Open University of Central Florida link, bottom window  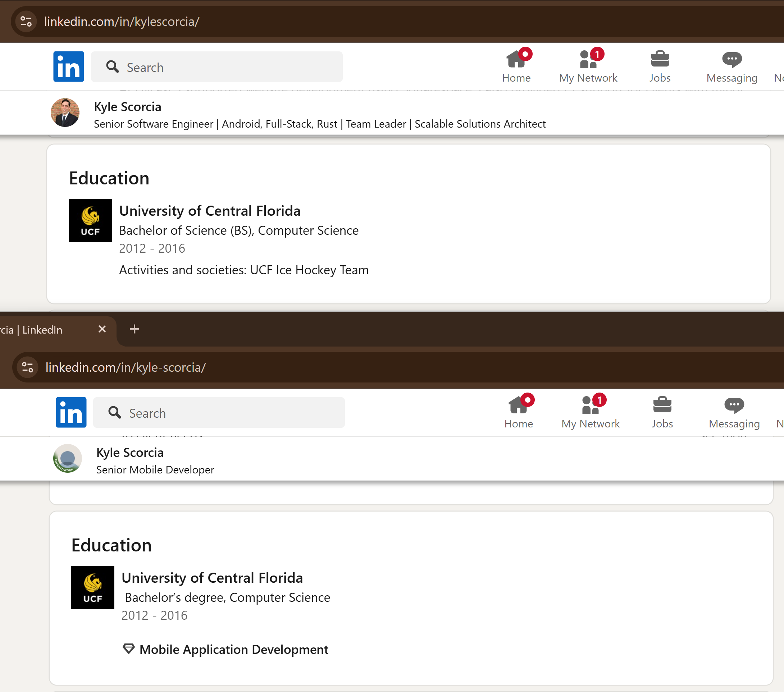coord(212,578)
